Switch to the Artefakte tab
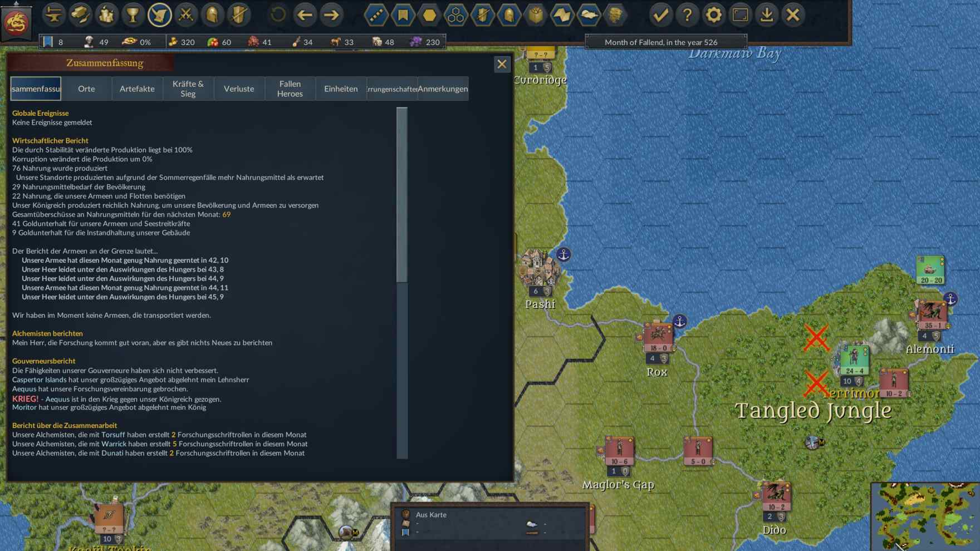Image resolution: width=980 pixels, height=551 pixels. [x=137, y=88]
